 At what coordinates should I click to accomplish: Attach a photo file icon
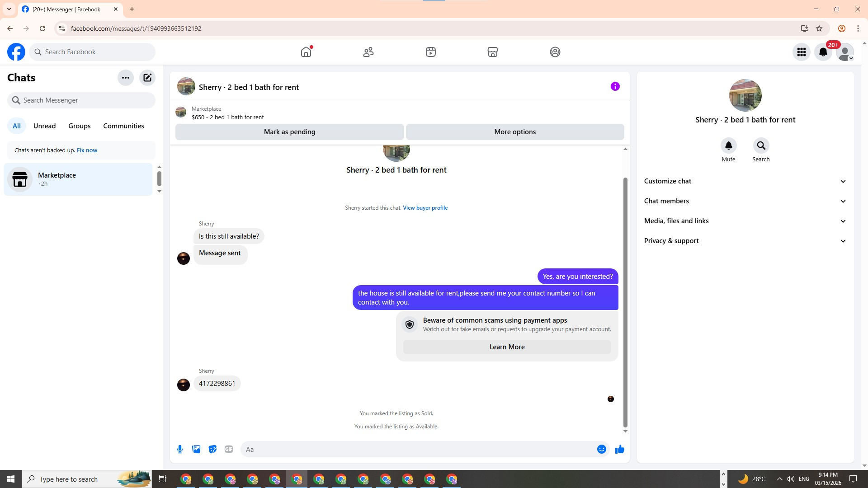(x=196, y=449)
